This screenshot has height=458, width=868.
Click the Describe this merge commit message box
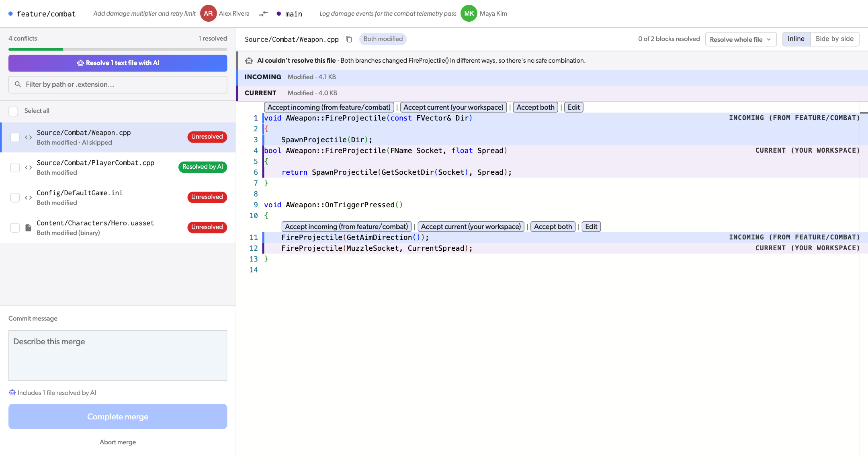click(118, 356)
